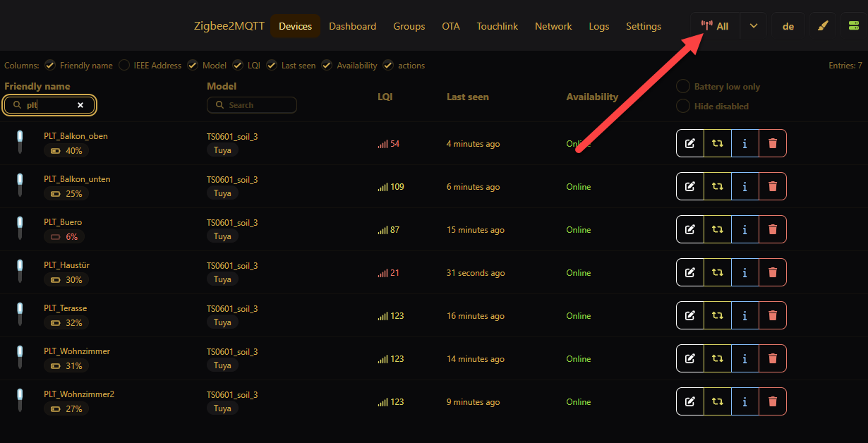
Task: Clear the friendly name search with X
Action: coord(80,105)
